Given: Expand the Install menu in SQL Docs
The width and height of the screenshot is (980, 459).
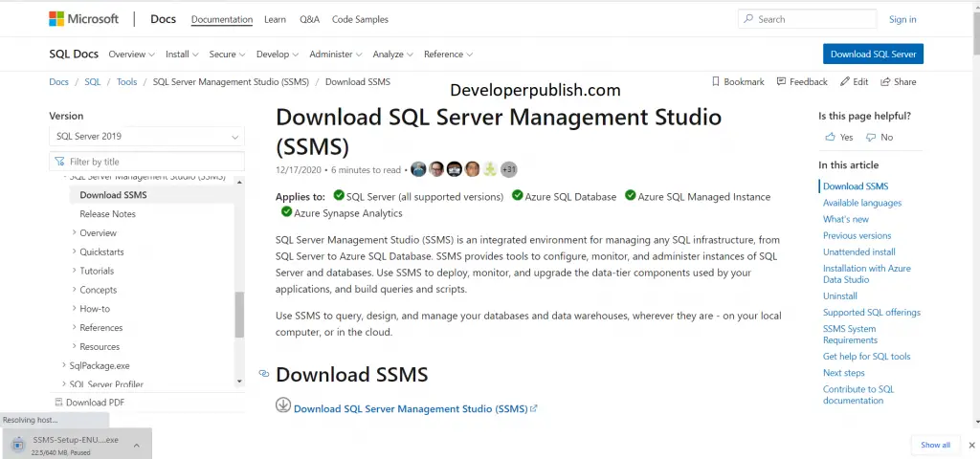Looking at the screenshot, I should click(182, 55).
